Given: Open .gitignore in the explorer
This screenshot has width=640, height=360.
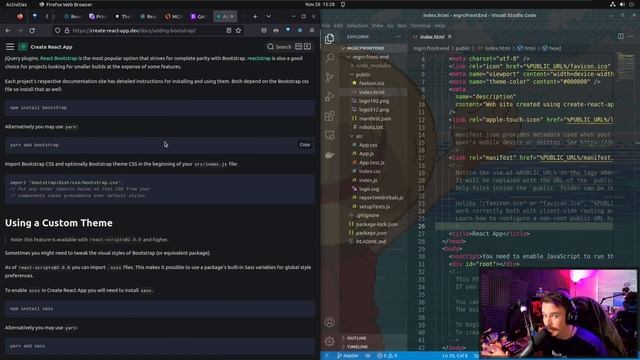Looking at the screenshot, I should coord(367,215).
